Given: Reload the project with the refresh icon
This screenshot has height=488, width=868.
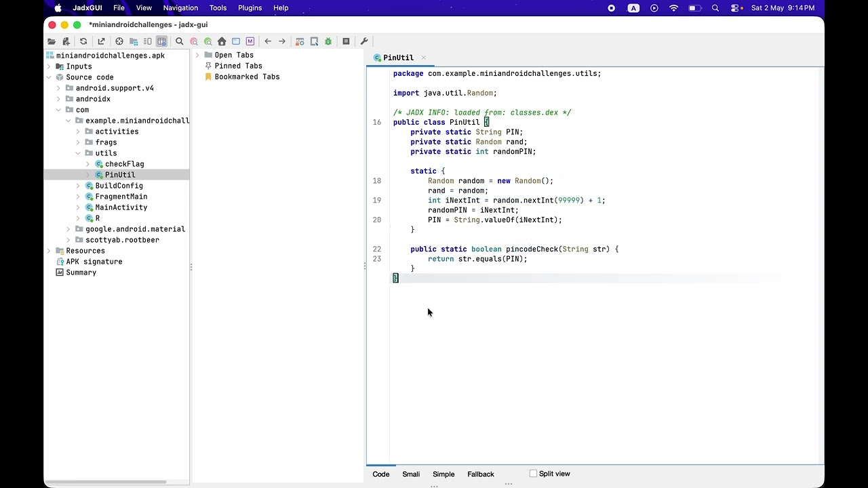Looking at the screenshot, I should pyautogui.click(x=83, y=41).
